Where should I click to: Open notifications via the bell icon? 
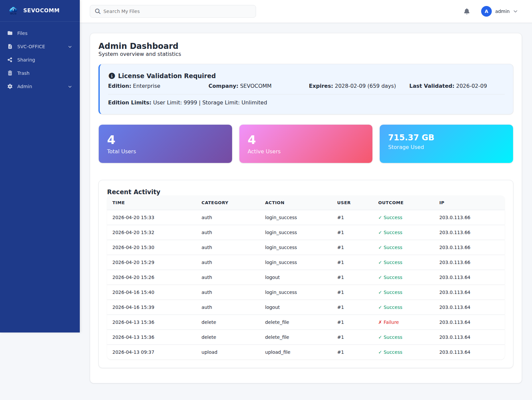pos(466,11)
